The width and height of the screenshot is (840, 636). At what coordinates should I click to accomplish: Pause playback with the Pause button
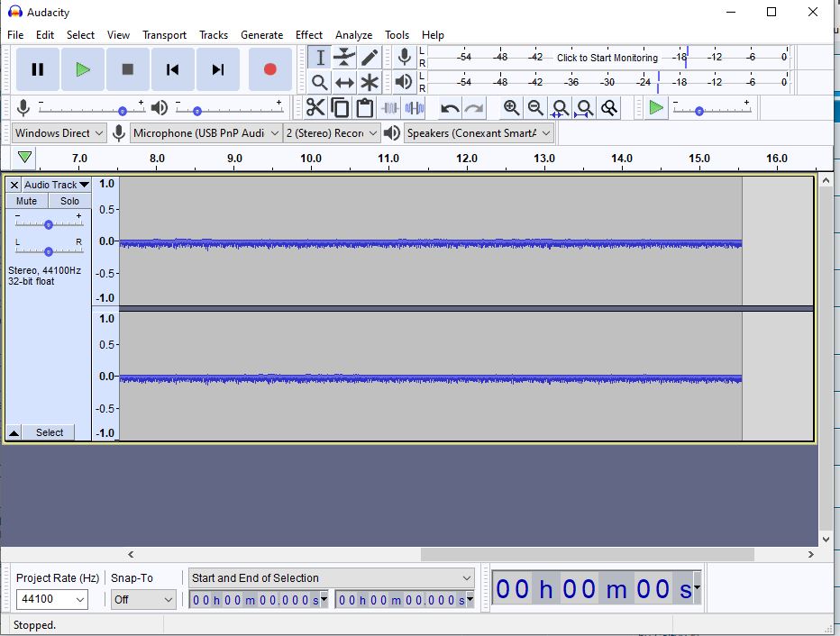click(x=38, y=69)
